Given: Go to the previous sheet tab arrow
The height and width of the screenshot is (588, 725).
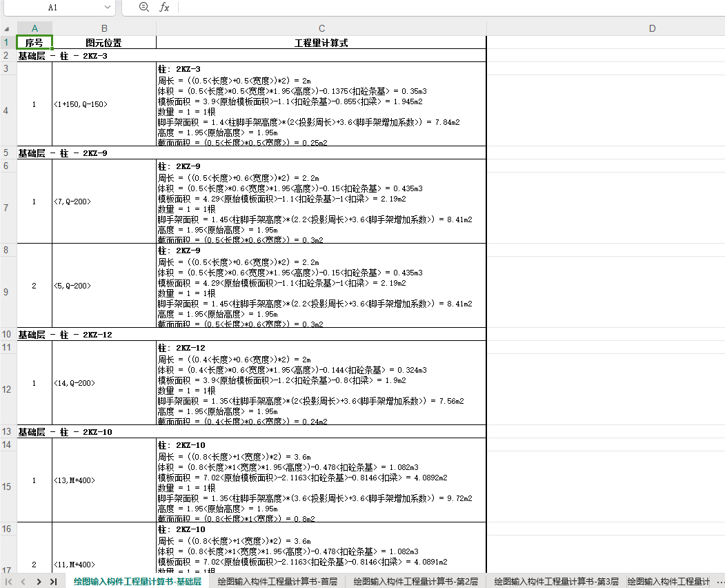Looking at the screenshot, I should click(23, 582).
